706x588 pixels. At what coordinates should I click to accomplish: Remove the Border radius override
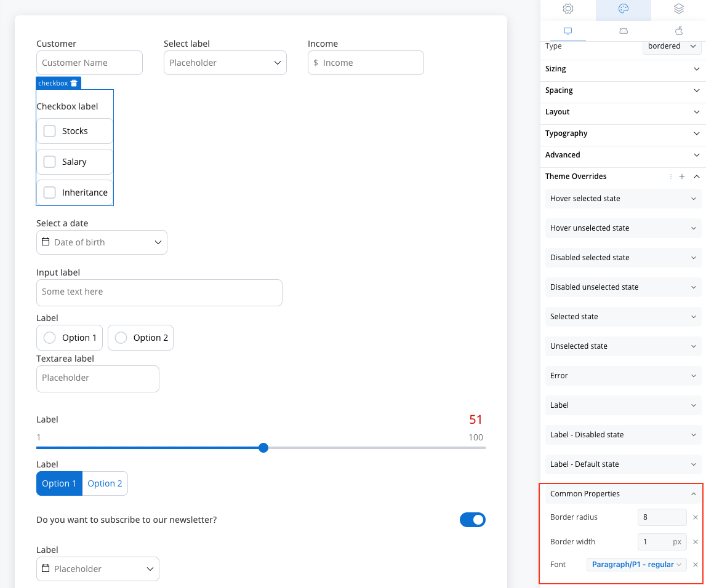695,517
